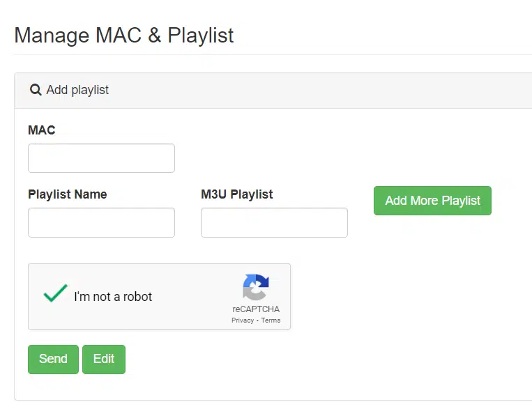Image resolution: width=532 pixels, height=402 pixels.
Task: Click the I'm not a robot text
Action: 113,297
